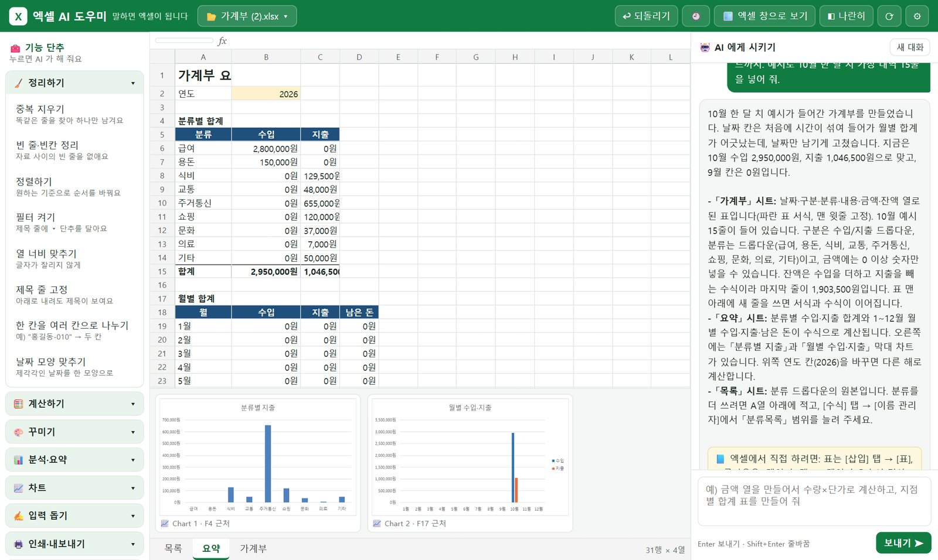Run the 열 너비 맞추기 shortcut

coord(74,258)
